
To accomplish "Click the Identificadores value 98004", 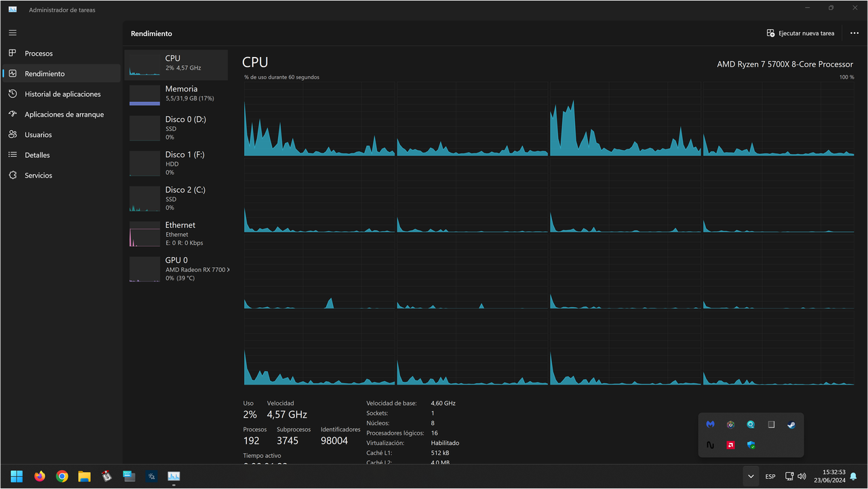I will click(334, 441).
